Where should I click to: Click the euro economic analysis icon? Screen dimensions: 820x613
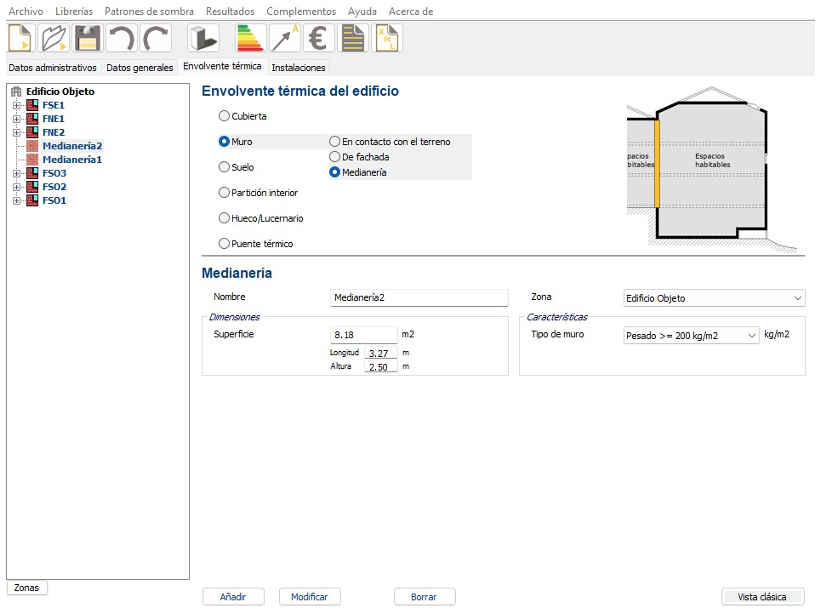[318, 39]
